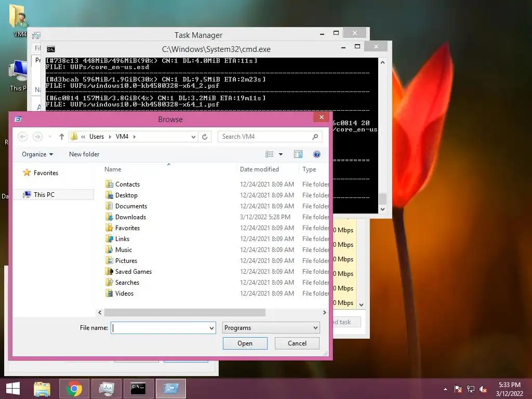
Task: Go up one folder level arrow
Action: pyautogui.click(x=61, y=137)
